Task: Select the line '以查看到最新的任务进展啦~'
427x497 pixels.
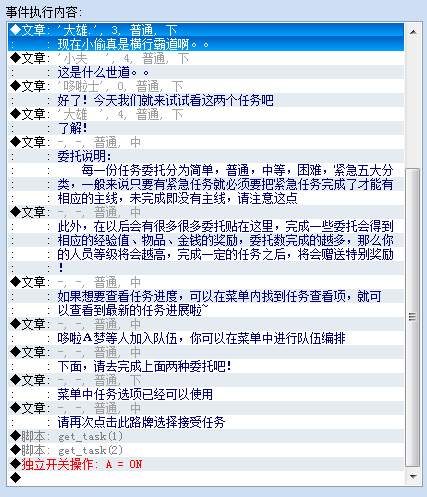Action: pyautogui.click(x=206, y=310)
